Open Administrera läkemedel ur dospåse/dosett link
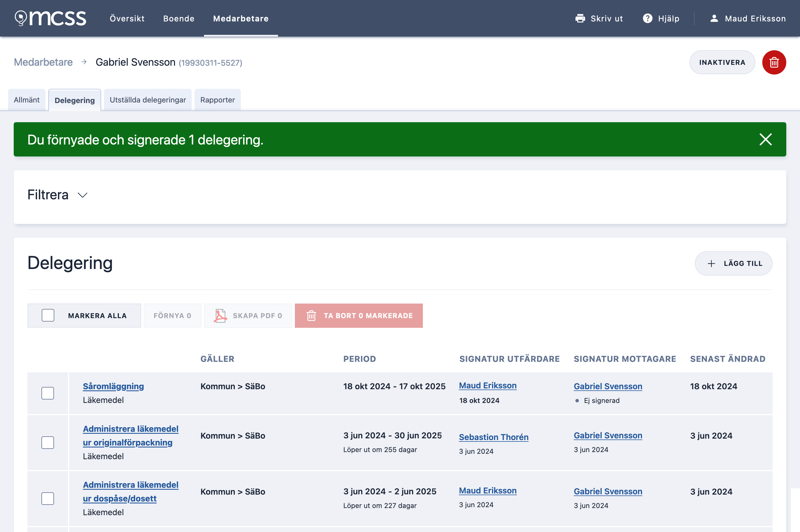The image size is (800, 532). click(131, 492)
